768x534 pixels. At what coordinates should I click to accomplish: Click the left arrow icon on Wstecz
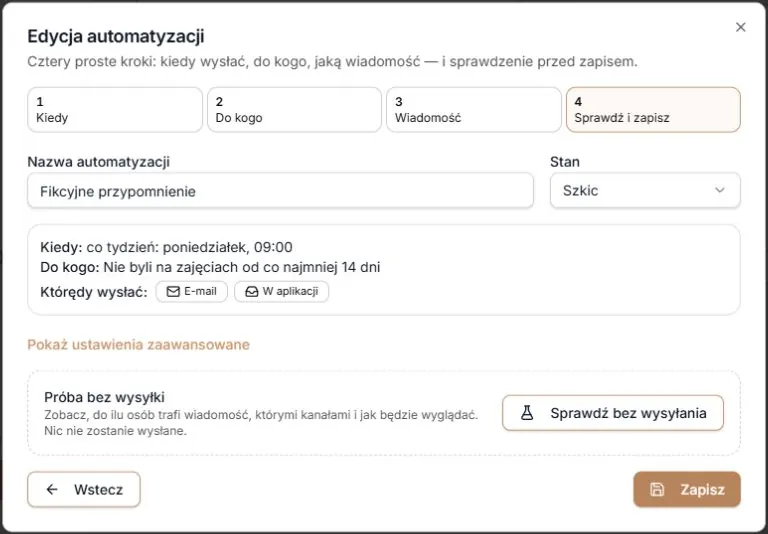pyautogui.click(x=52, y=489)
